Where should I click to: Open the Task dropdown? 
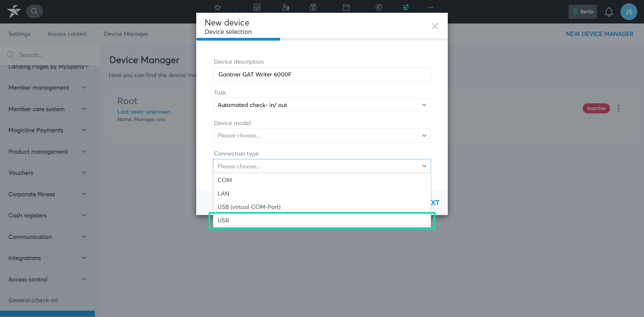(x=322, y=105)
